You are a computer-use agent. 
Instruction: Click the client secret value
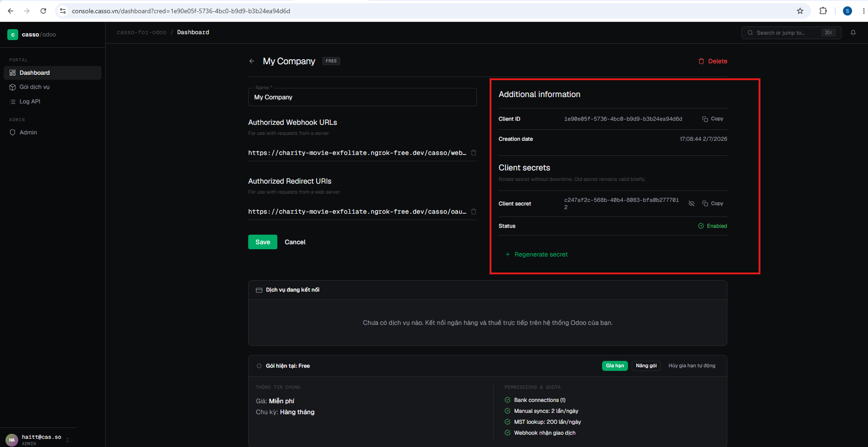[x=622, y=204]
